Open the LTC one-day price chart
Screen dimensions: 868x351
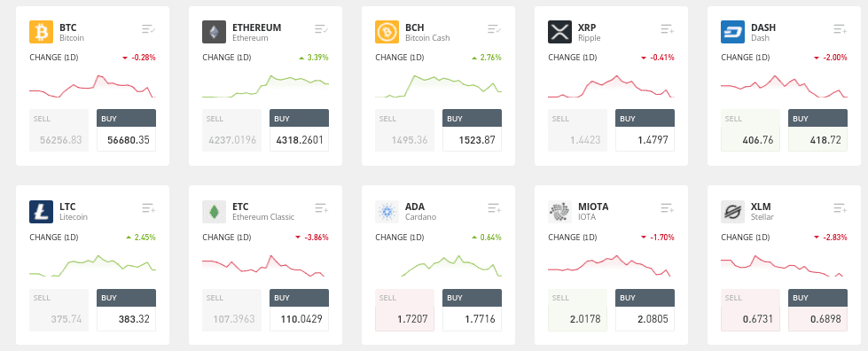click(x=92, y=265)
